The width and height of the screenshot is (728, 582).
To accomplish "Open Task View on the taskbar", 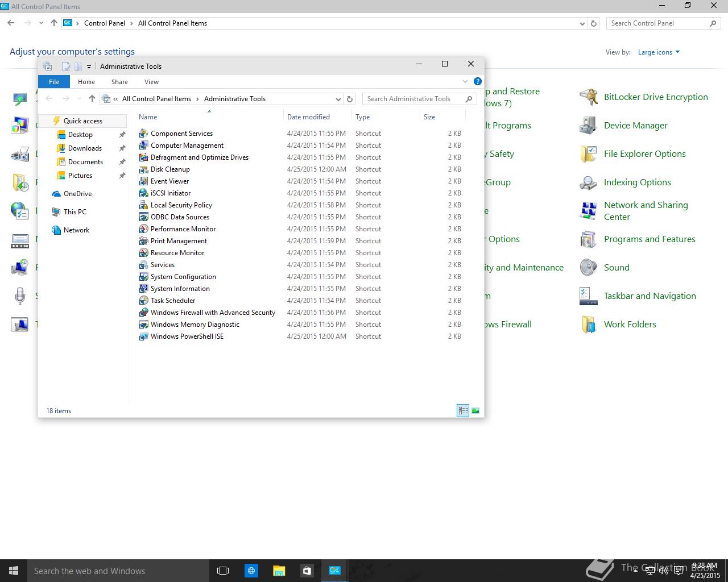I will point(223,571).
